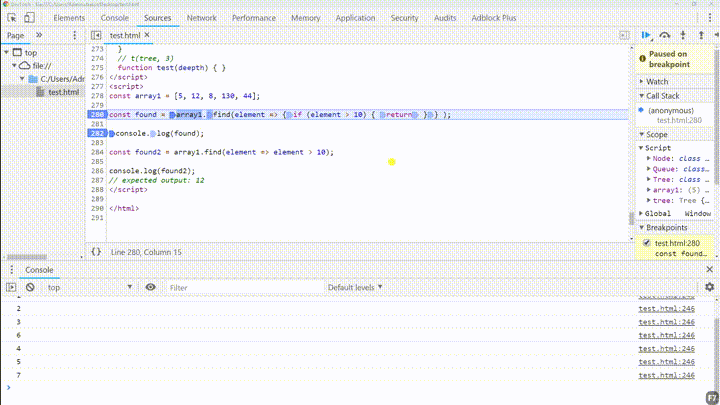
Task: Click the navigator horizontal scrollbar thumb
Action: tap(27, 257)
